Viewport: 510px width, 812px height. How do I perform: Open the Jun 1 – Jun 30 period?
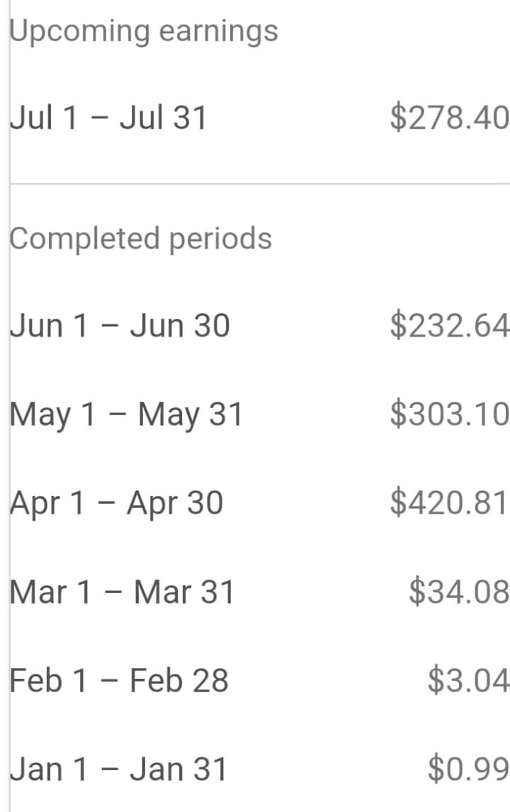point(120,326)
